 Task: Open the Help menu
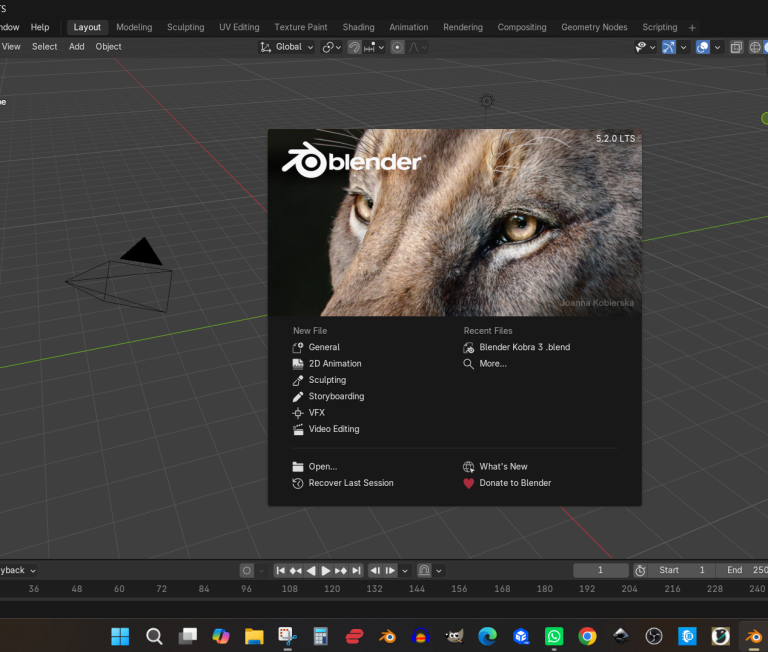[40, 27]
